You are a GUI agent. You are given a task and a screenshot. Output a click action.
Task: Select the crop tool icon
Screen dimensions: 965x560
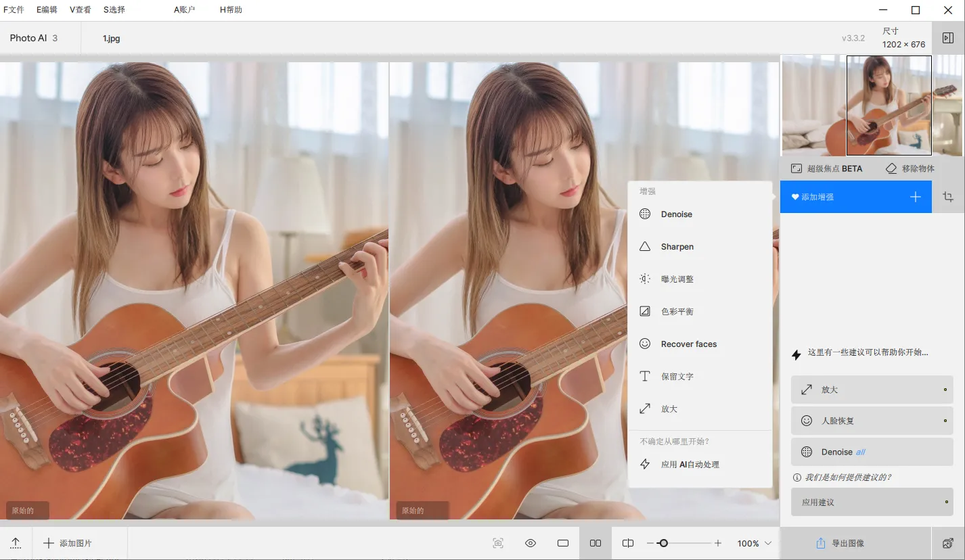click(948, 197)
